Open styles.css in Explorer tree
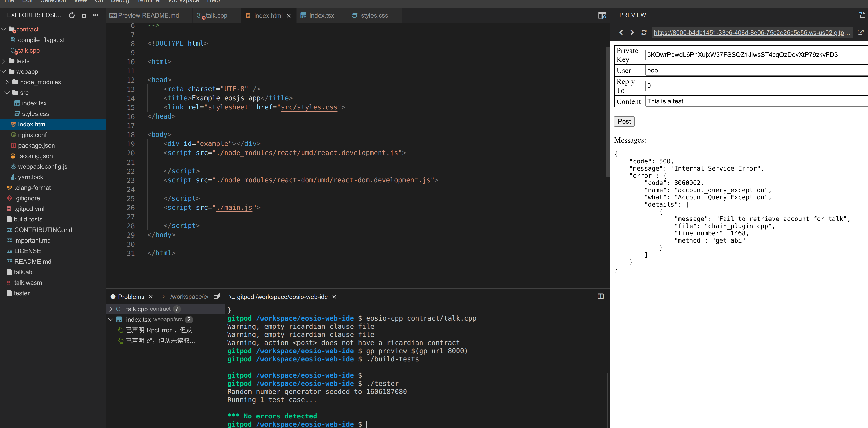 [35, 114]
